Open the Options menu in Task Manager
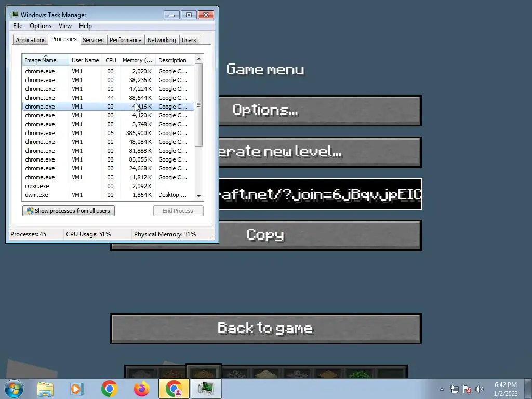This screenshot has height=399, width=532. pos(41,26)
